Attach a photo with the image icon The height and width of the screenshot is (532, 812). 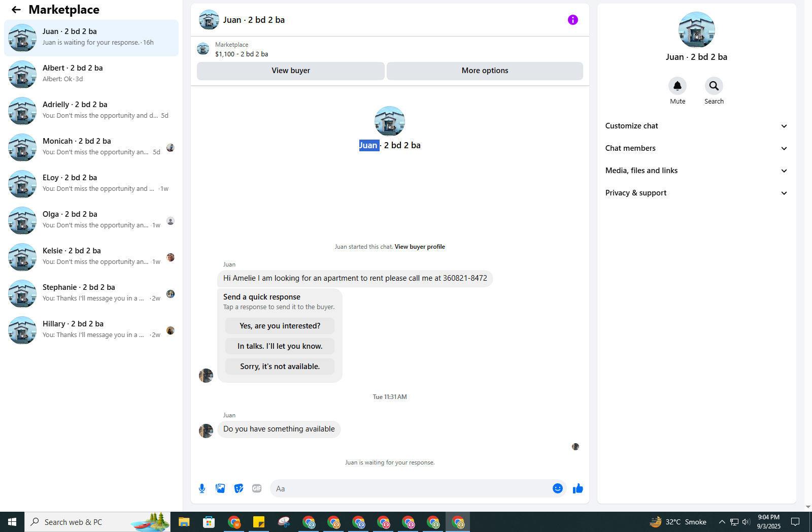(220, 488)
